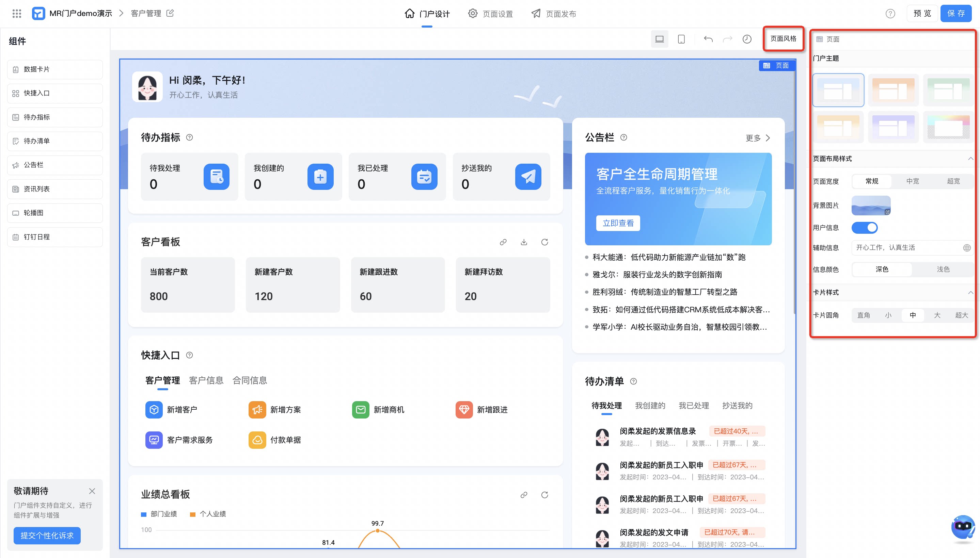Click the apps grid launcher icon
Screen dimensions: 980x558
pos(16,13)
